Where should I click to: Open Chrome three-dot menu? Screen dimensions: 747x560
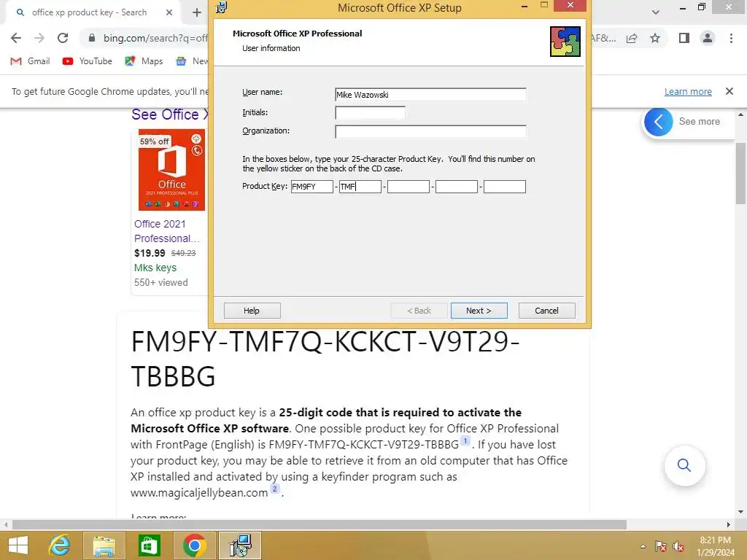(x=731, y=38)
